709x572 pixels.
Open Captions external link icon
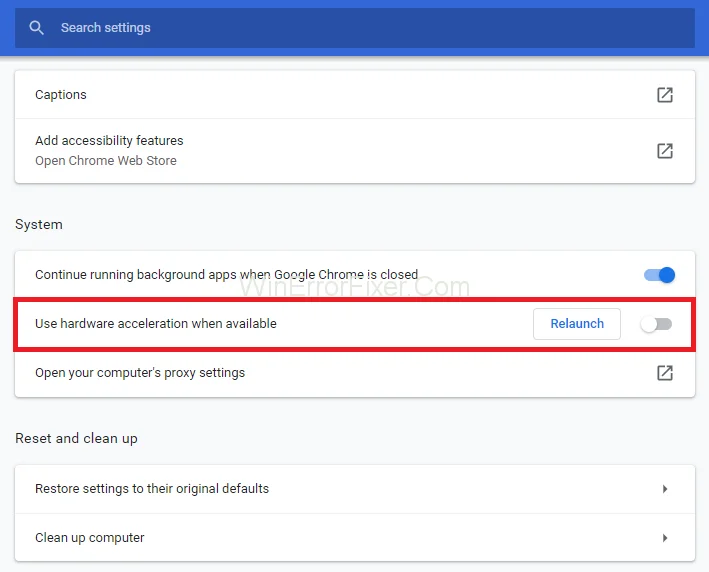[665, 95]
